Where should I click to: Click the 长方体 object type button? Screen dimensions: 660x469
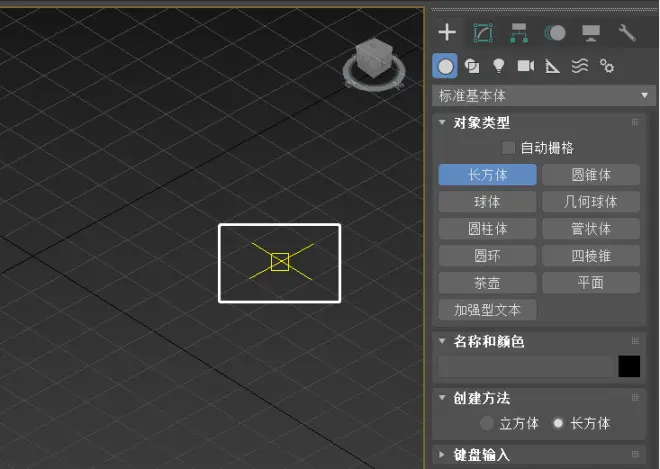pos(487,175)
